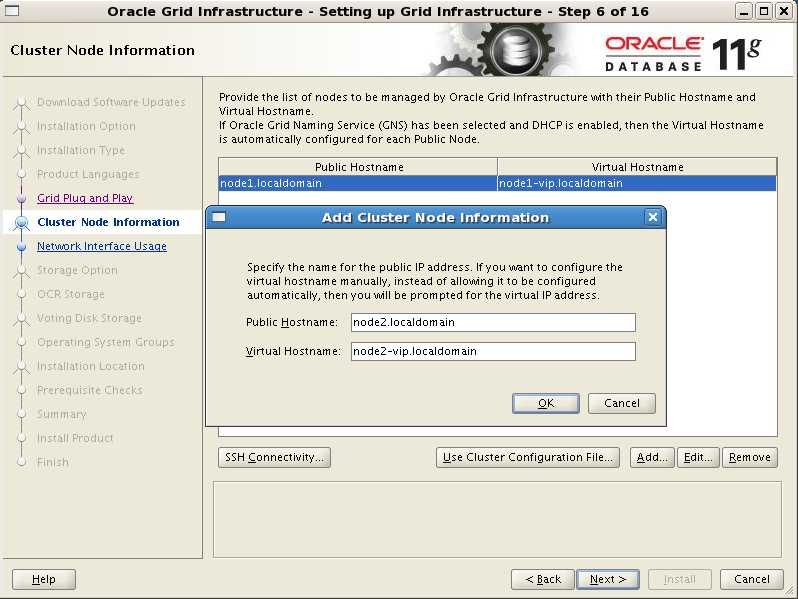Click the Public Hostname column header
Viewport: 798px width, 599px height.
[358, 167]
